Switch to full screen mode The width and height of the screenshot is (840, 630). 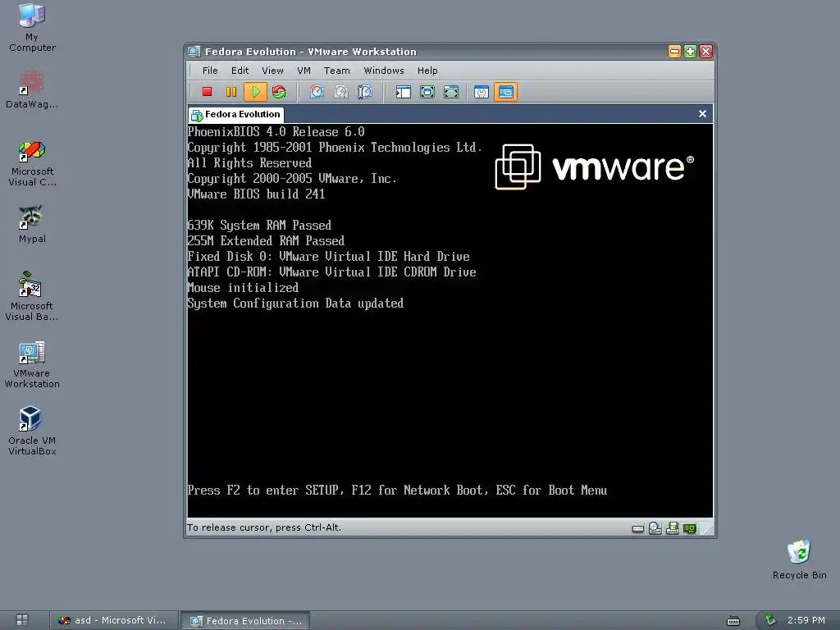(x=427, y=92)
